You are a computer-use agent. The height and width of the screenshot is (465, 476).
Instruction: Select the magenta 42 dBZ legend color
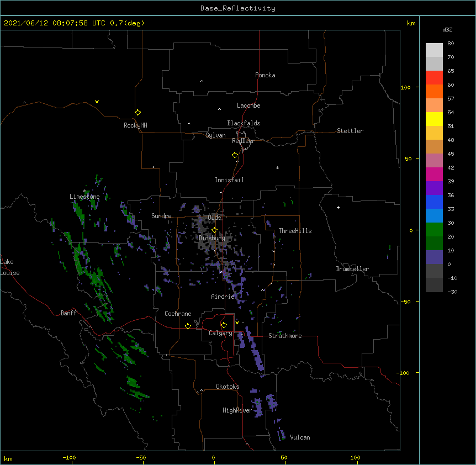(x=434, y=174)
